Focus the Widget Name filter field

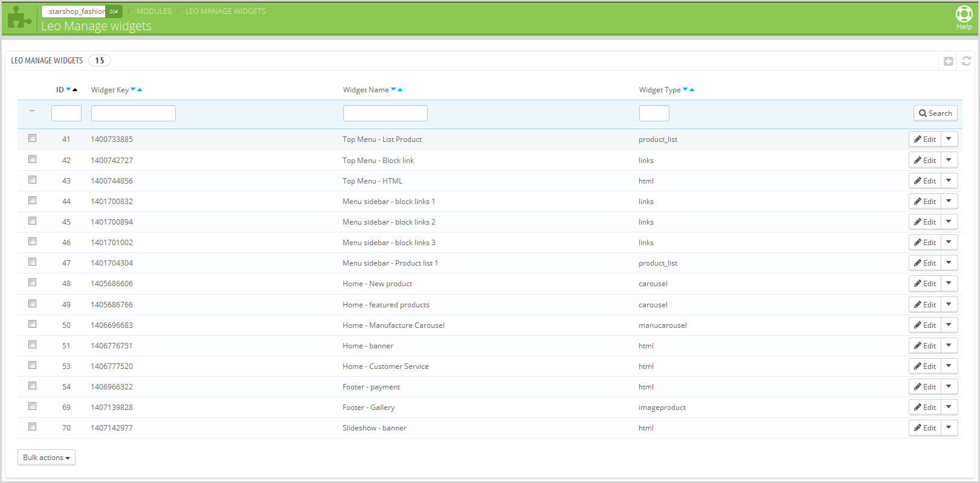[x=385, y=113]
